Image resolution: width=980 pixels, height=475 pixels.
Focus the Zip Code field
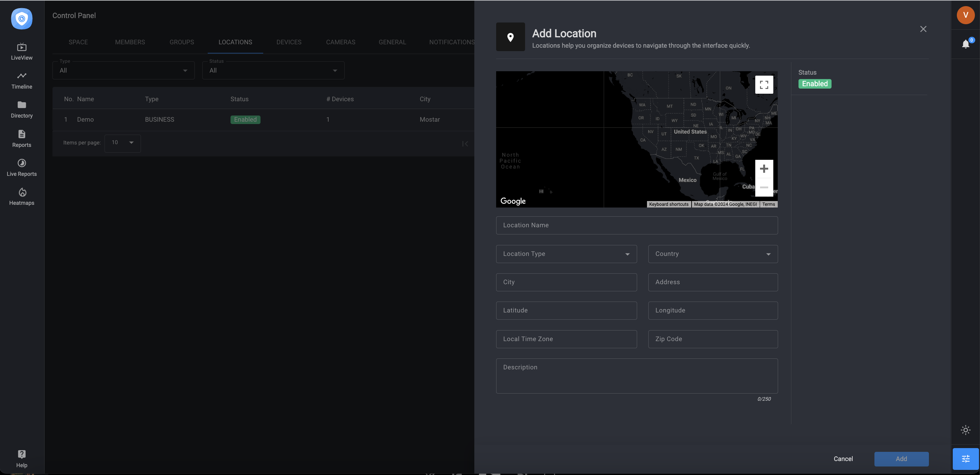(713, 339)
